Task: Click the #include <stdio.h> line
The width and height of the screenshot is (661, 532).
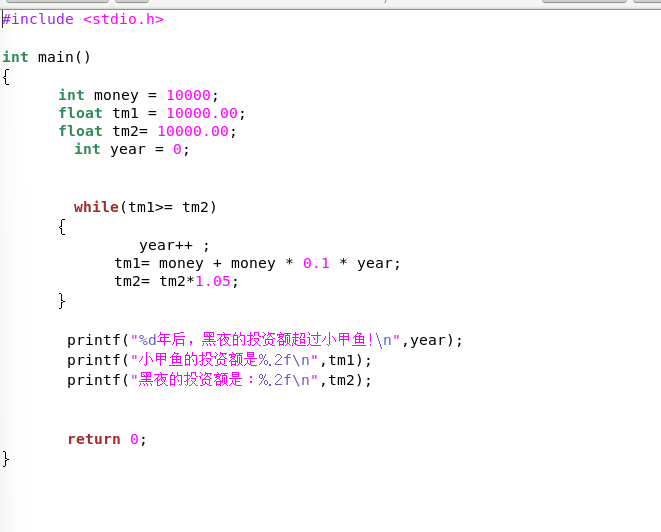Action: [x=82, y=19]
